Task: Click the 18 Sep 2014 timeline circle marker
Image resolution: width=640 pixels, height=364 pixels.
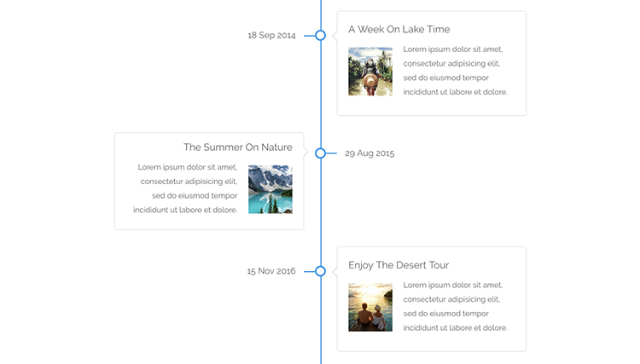Action: point(321,35)
